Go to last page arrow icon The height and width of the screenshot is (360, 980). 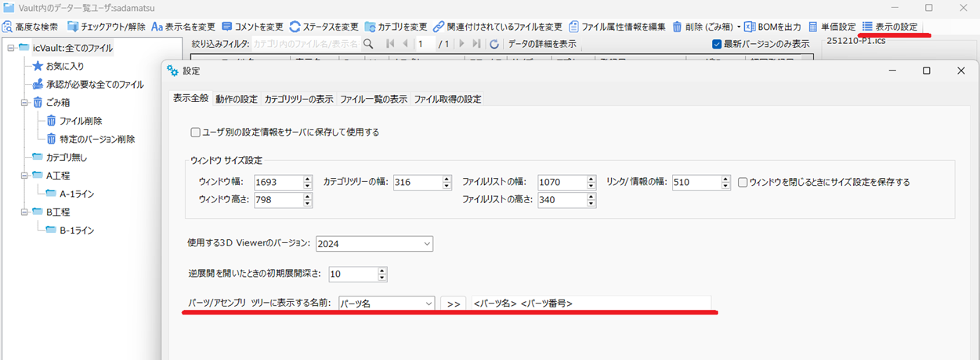pos(476,44)
